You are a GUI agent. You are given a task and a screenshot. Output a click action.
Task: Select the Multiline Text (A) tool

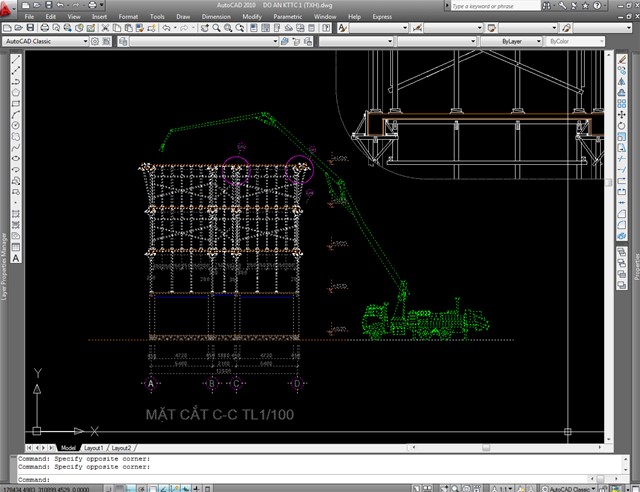(x=16, y=258)
